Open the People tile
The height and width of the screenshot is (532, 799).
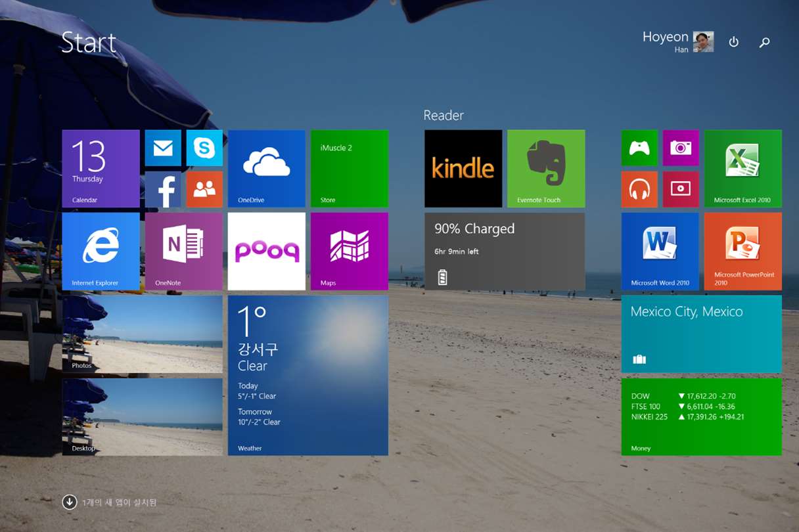[x=204, y=189]
